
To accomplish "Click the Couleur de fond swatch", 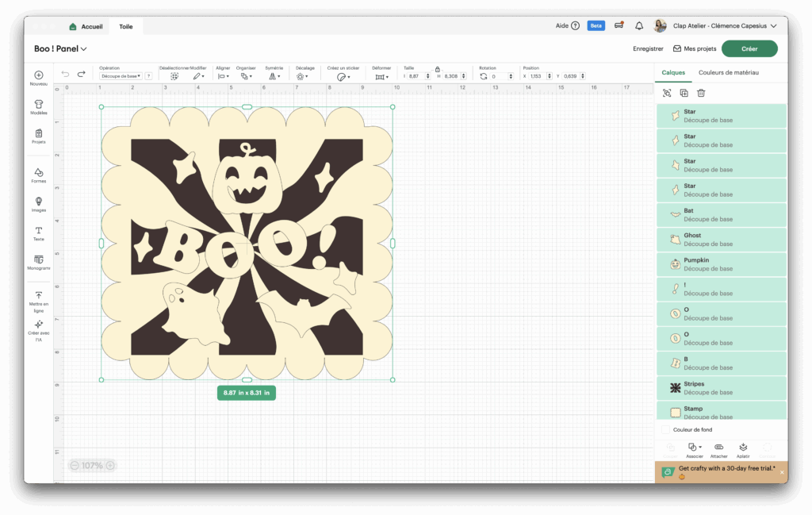I will click(x=665, y=429).
